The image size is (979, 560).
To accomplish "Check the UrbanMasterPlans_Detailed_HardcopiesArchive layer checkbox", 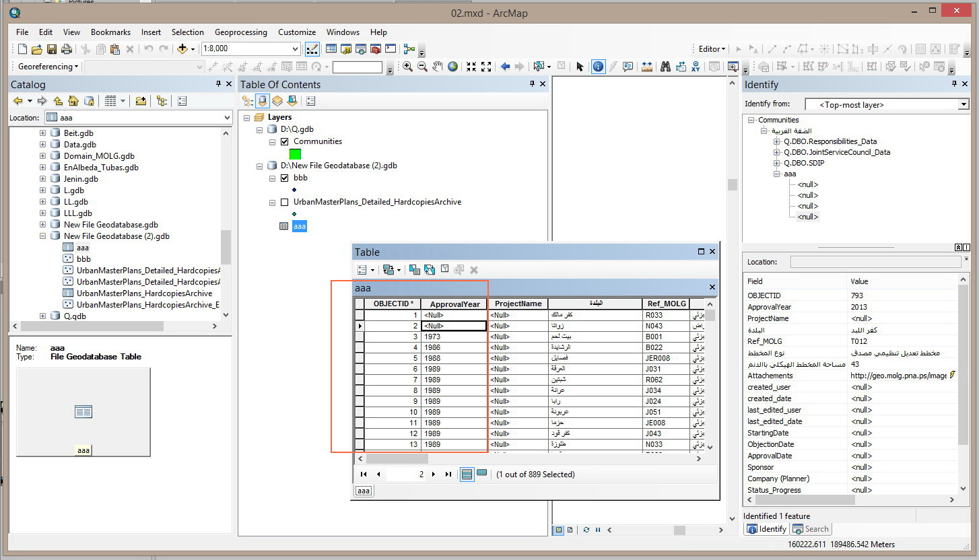I will tap(284, 202).
